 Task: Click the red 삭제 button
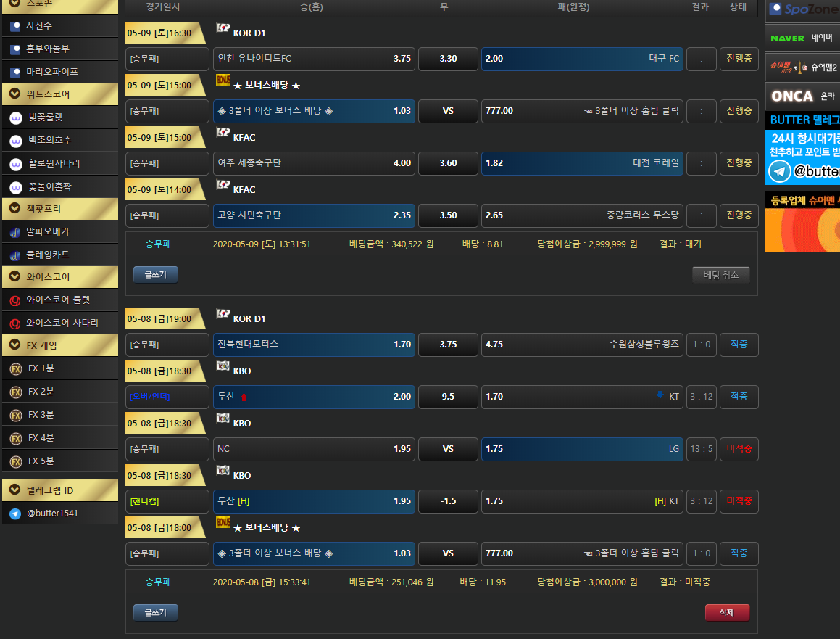point(727,612)
